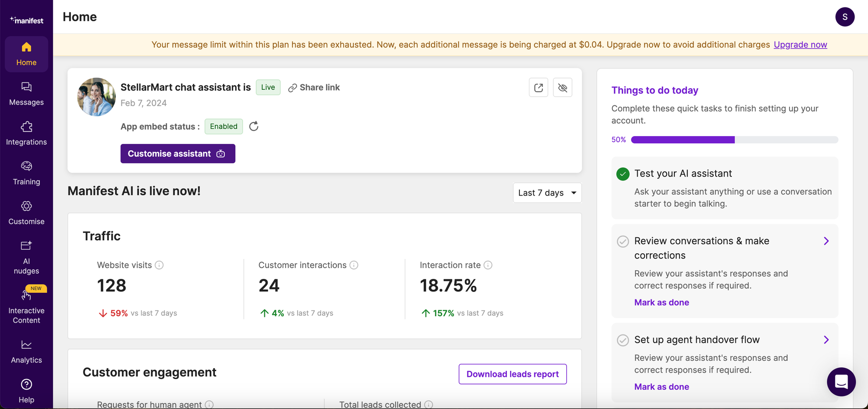Check the Set up agent handover circle
Viewport: 868px width, 409px height.
click(623, 340)
